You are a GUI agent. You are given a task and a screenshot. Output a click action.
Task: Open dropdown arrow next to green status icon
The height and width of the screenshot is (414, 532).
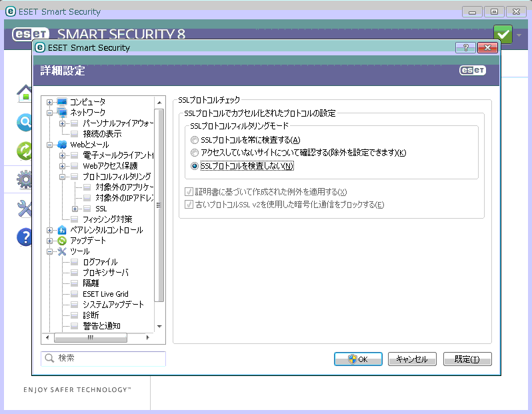519,35
